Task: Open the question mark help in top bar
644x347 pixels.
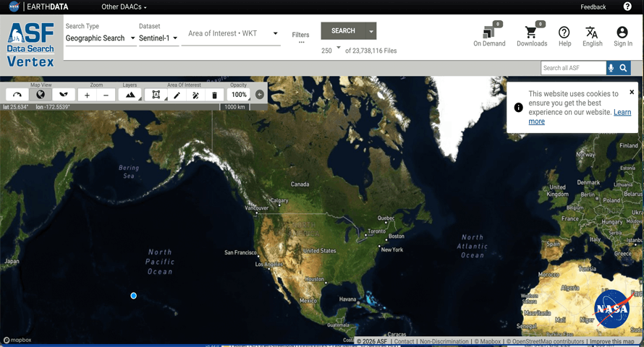Action: tap(627, 7)
